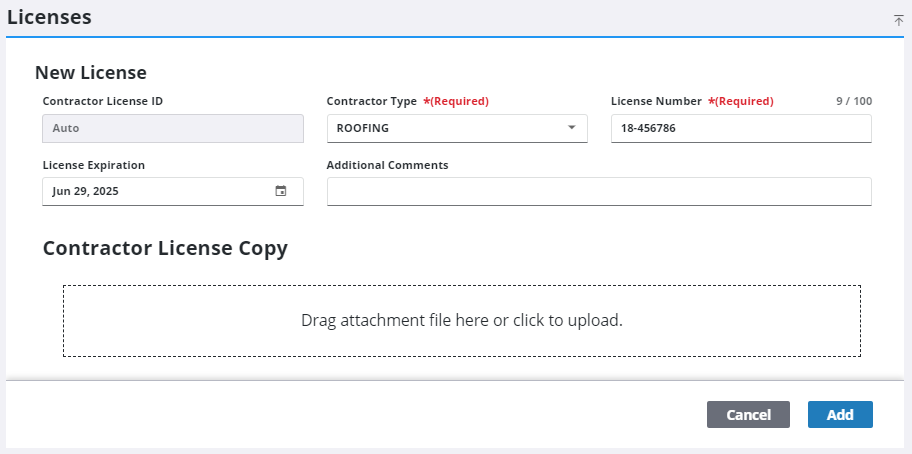The height and width of the screenshot is (454, 912).
Task: Click the New License heading
Action: [91, 73]
